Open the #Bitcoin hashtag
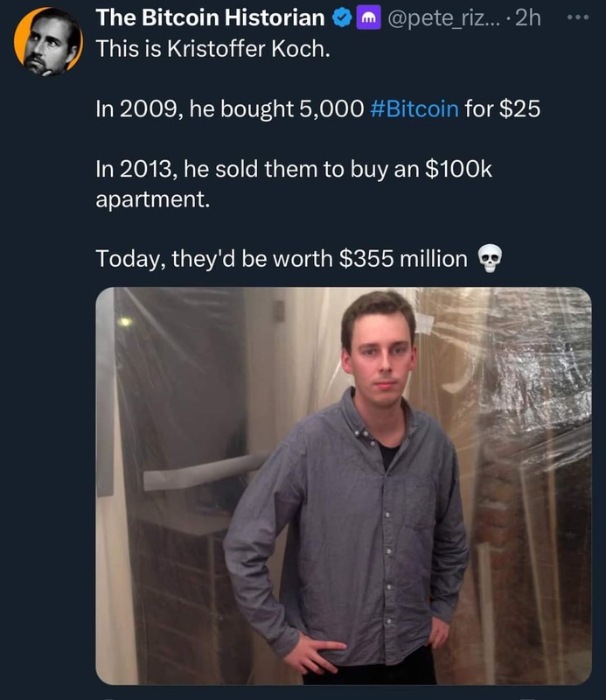Screen dimensions: 606x700 414,108
